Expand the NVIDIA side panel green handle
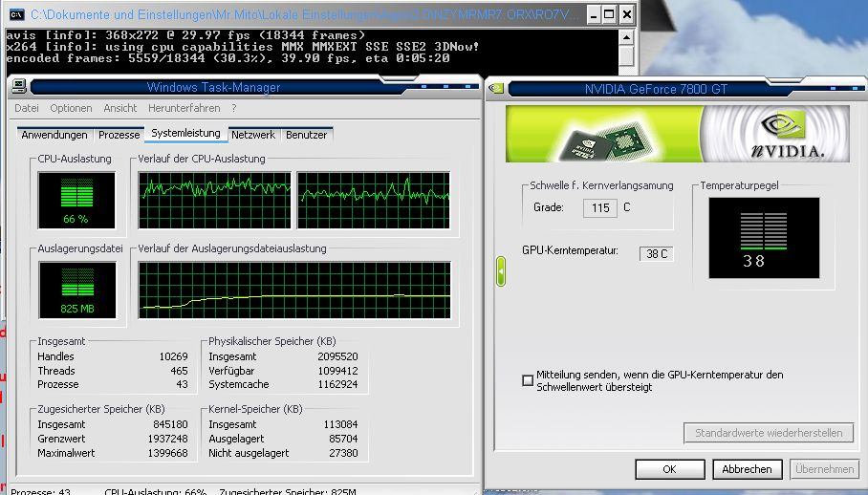 pos(500,271)
